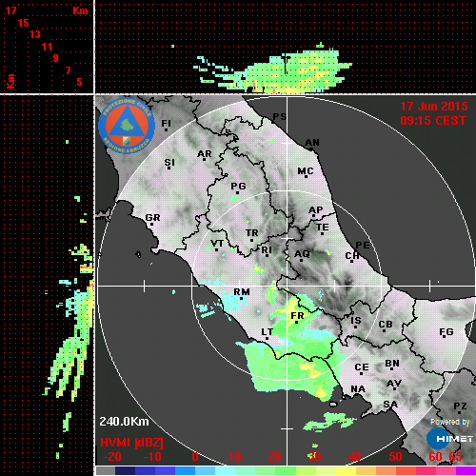Click the magenta 65 dBZ color swatch
Screen dimensions: 476x476
466,470
